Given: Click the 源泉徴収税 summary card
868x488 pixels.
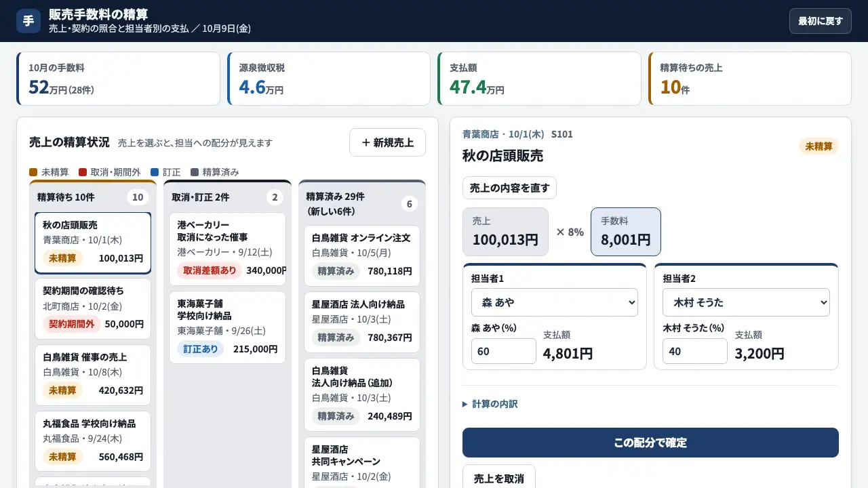Looking at the screenshot, I should (x=329, y=79).
